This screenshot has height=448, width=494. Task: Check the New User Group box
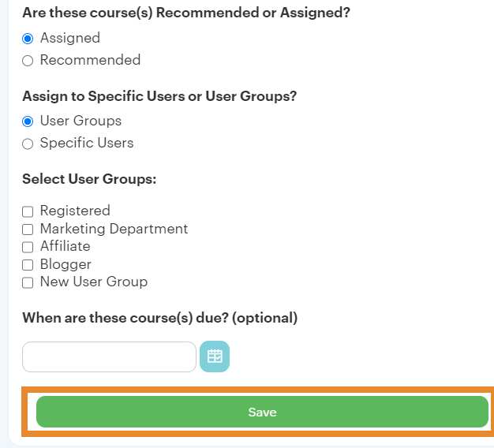[28, 282]
